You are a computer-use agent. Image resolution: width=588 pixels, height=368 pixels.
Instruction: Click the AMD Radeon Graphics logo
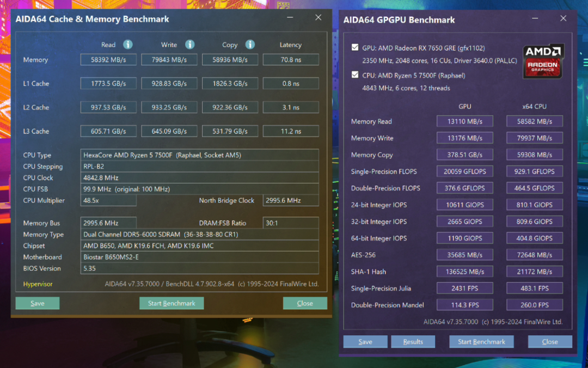[x=543, y=62]
